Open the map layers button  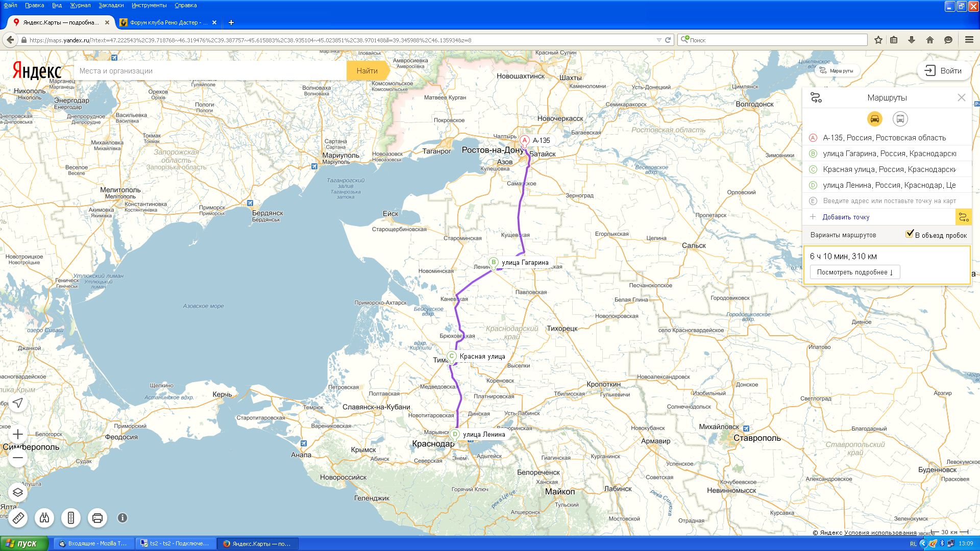point(18,492)
